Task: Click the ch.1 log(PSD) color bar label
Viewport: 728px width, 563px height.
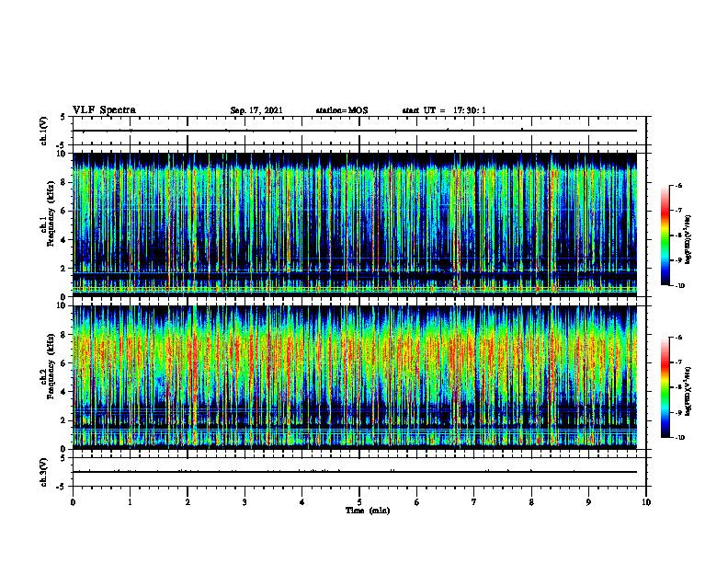Action: tap(688, 240)
